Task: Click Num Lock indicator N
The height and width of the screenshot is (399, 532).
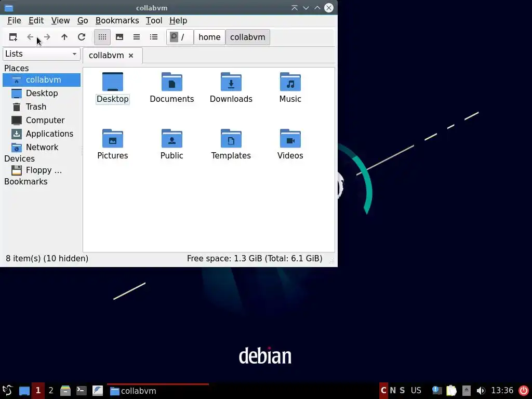Action: click(x=393, y=391)
